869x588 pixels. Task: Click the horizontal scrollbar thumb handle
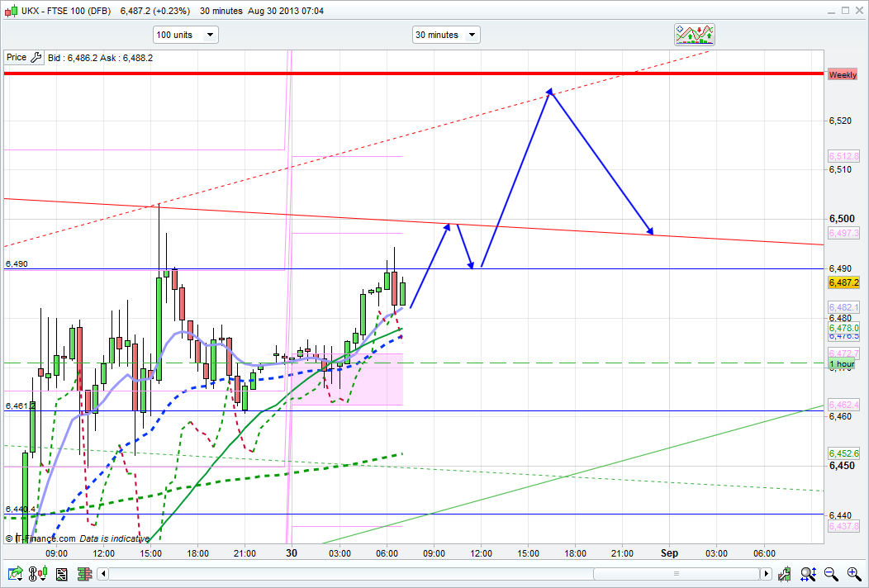(x=677, y=573)
